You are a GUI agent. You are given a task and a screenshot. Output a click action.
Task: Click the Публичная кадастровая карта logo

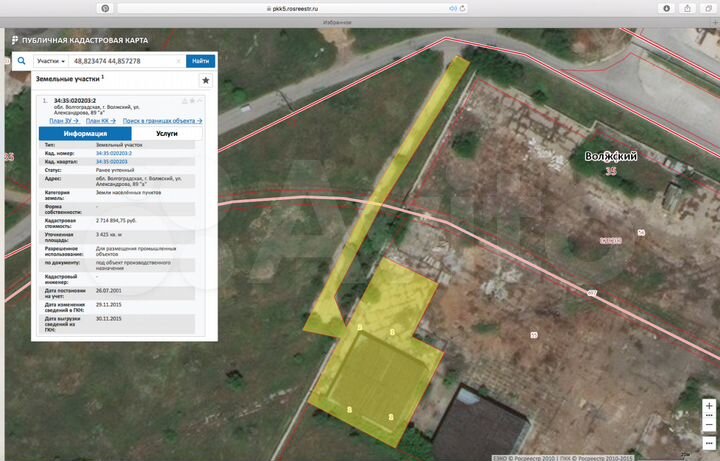78,41
